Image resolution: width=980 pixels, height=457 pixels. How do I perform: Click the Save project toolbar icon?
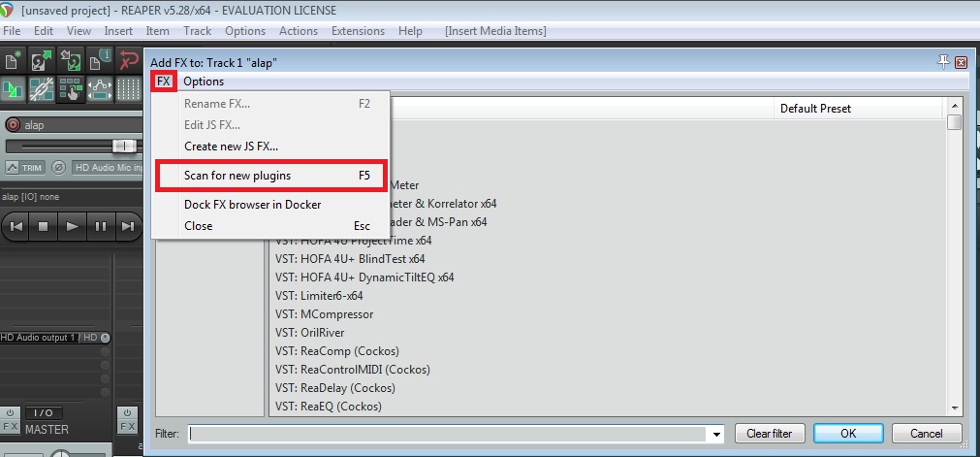[x=71, y=61]
